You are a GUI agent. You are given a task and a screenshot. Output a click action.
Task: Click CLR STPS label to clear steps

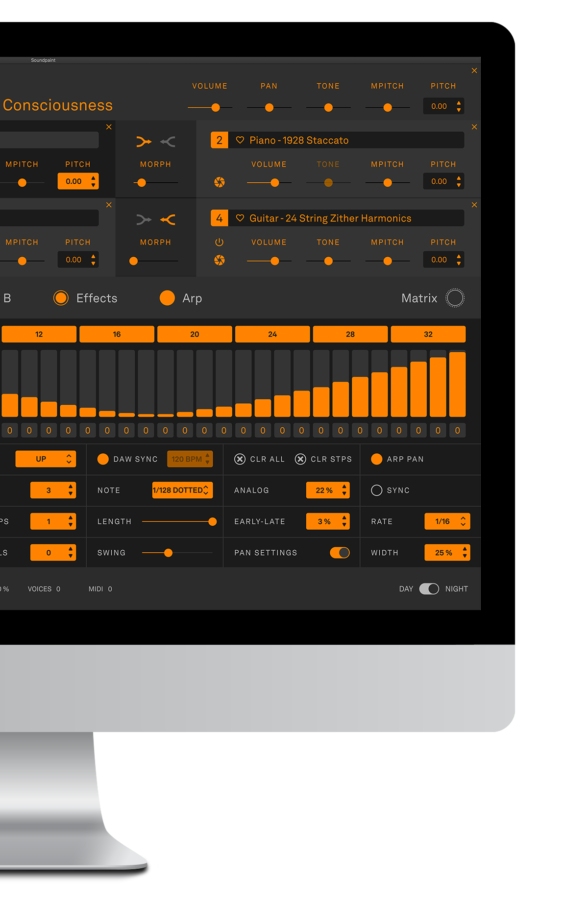pos(331,459)
